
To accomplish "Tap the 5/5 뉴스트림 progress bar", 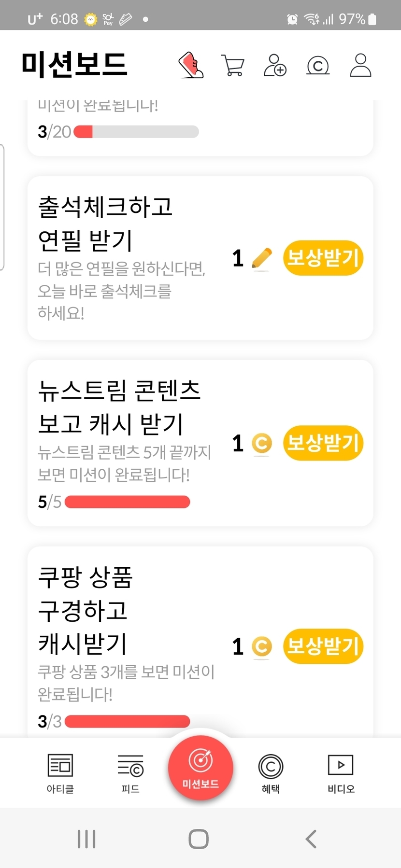I will pos(127,502).
